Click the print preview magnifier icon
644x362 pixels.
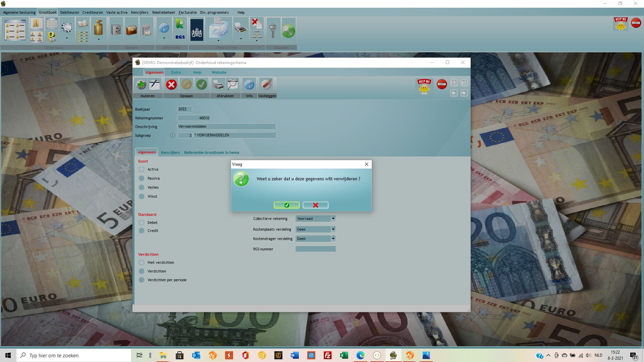pyautogui.click(x=232, y=84)
